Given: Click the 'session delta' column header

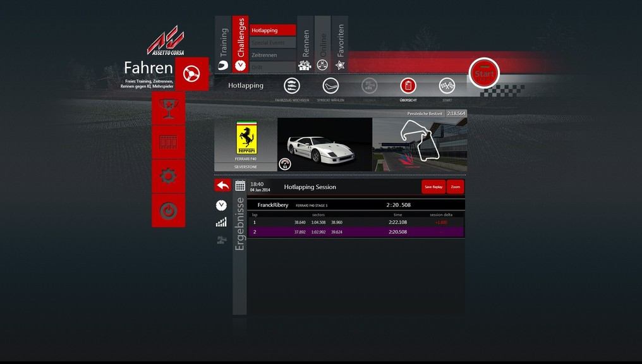Looking at the screenshot, I should click(x=441, y=215).
